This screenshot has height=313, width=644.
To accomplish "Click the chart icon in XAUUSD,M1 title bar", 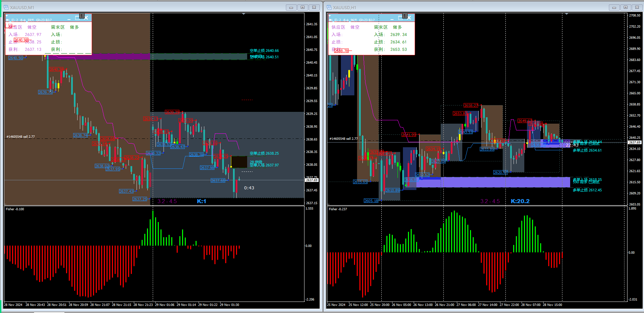I will 6,7.
